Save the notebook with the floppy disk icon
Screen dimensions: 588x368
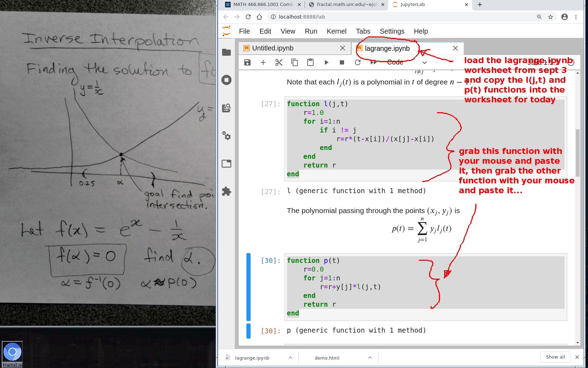pyautogui.click(x=247, y=62)
